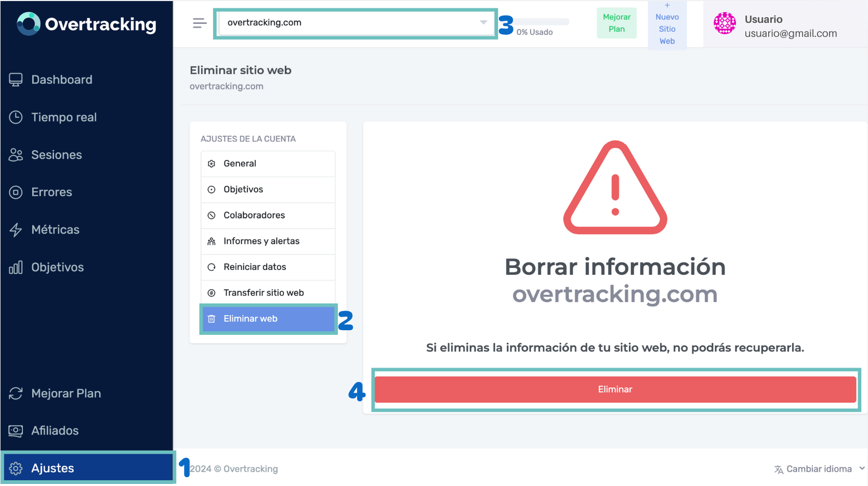Click the Tiempo real clock icon
868x486 pixels.
pos(16,117)
